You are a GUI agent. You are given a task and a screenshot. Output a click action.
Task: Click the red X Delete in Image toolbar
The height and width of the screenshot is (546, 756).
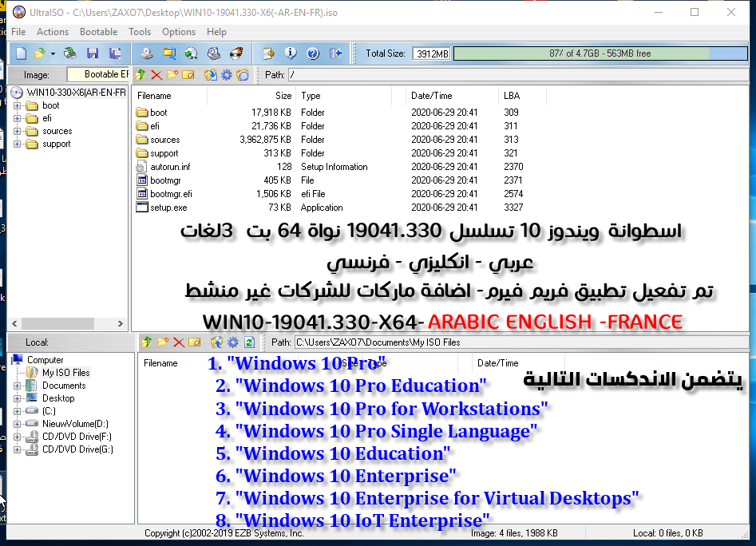[x=156, y=75]
